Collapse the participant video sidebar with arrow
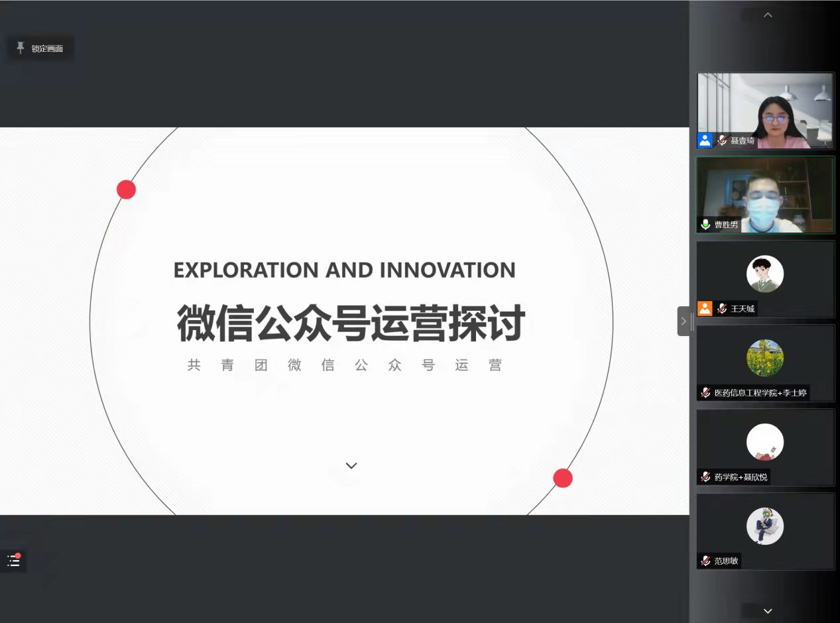The image size is (840, 623). coord(684,321)
